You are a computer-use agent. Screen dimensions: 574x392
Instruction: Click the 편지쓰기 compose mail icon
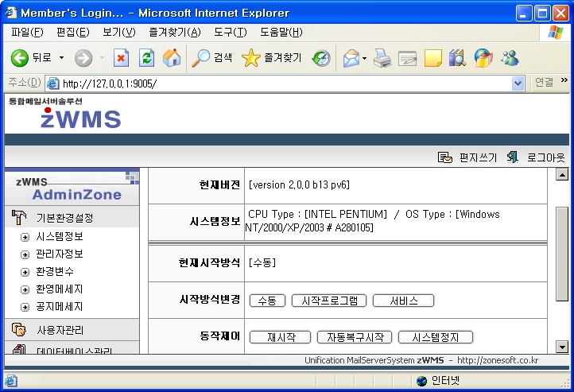(445, 157)
